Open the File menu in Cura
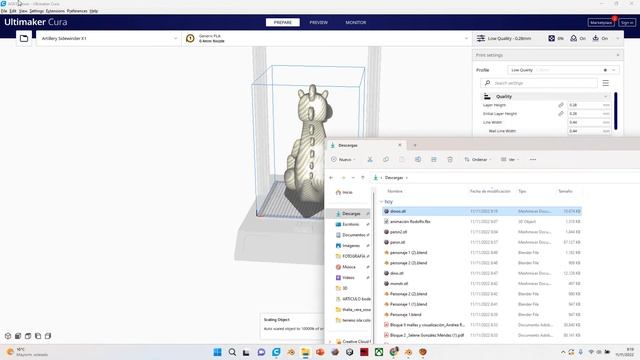640x360 pixels. (4, 11)
